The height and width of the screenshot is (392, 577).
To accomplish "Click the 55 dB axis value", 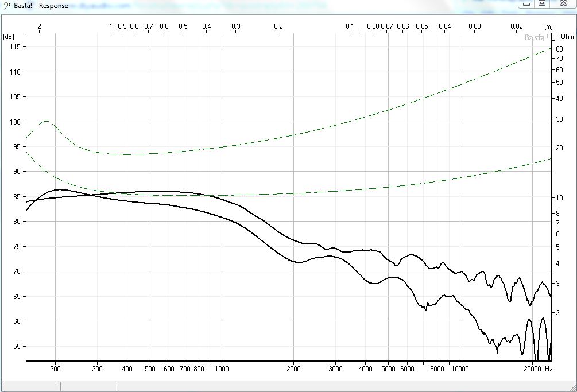I will tap(17, 346).
